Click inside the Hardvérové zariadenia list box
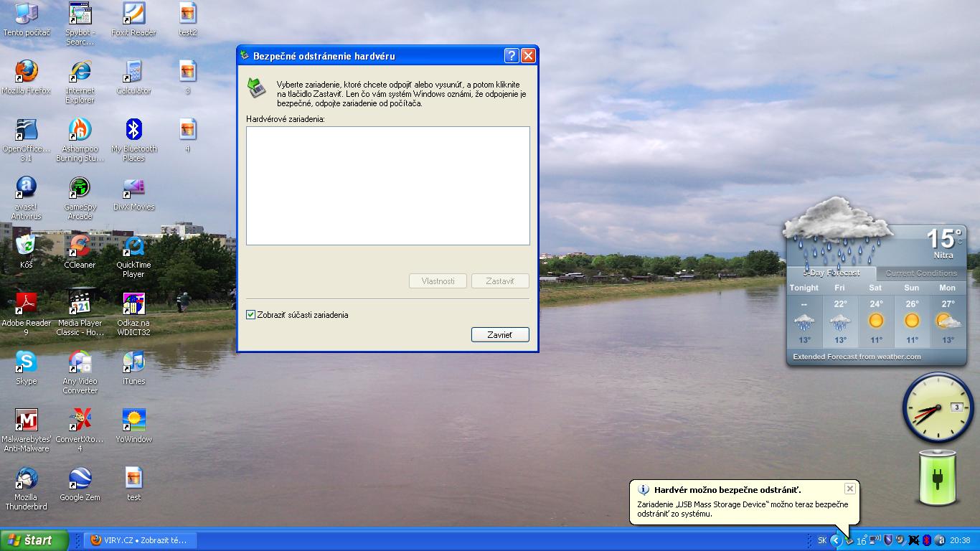Image resolution: width=980 pixels, height=551 pixels. click(x=387, y=186)
